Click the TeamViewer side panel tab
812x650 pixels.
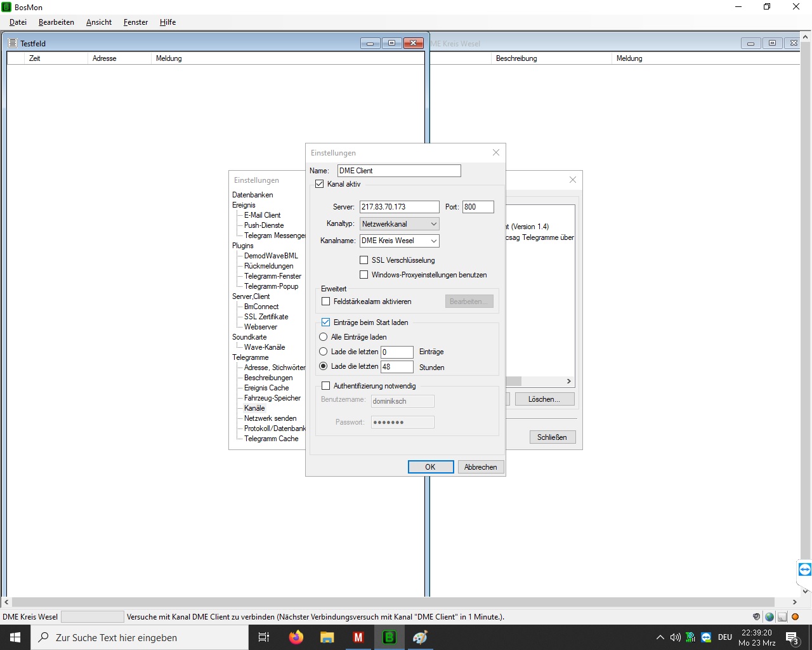(804, 569)
